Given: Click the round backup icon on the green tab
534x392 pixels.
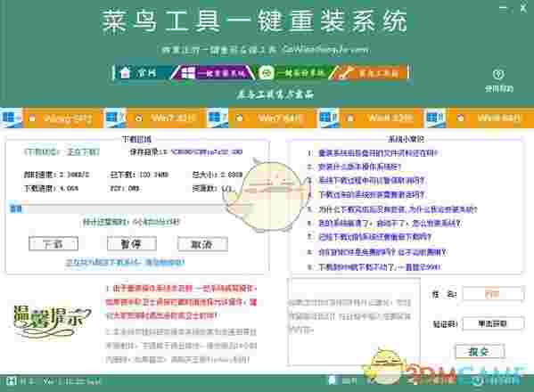Looking at the screenshot, I should pyautogui.click(x=267, y=73).
